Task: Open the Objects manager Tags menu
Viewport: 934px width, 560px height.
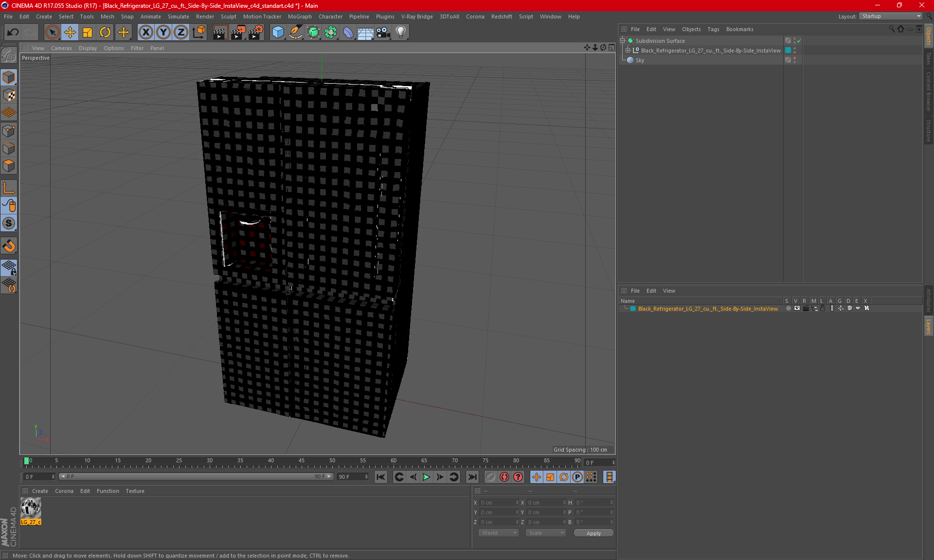Action: coord(713,29)
